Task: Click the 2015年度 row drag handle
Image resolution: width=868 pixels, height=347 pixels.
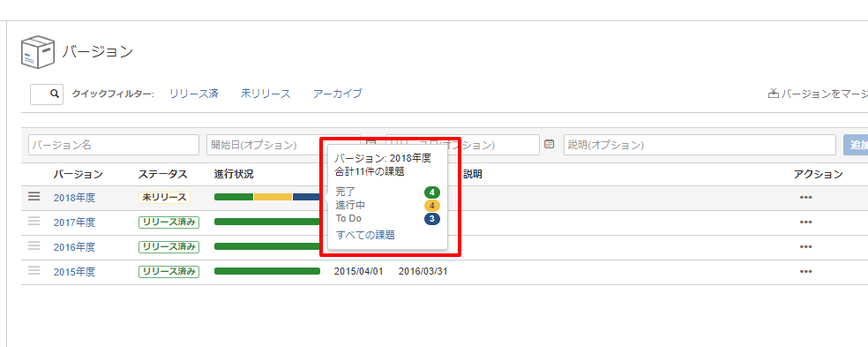Action: pos(34,270)
